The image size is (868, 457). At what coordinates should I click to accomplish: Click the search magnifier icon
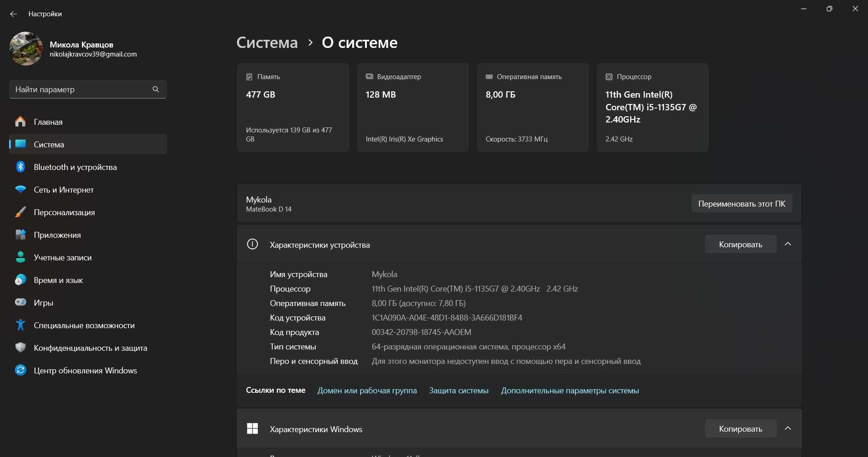coord(156,89)
